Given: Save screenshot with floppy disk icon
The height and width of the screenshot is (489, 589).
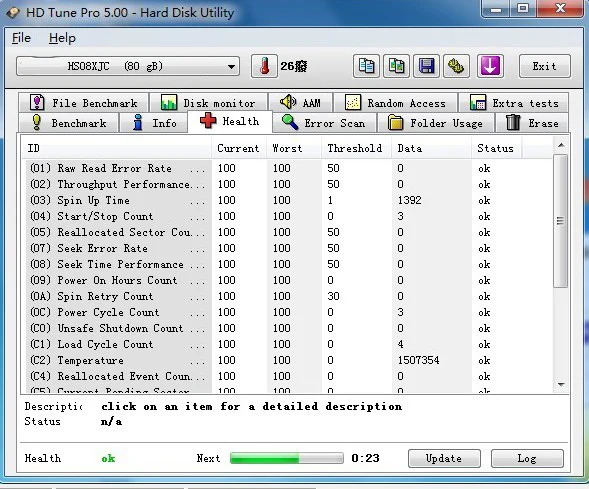Looking at the screenshot, I should pyautogui.click(x=426, y=66).
